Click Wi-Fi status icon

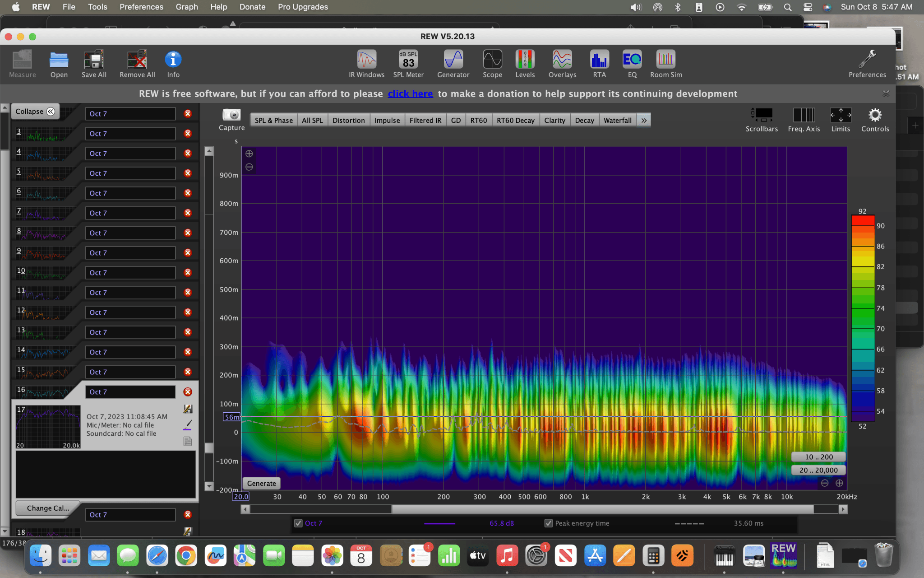pos(741,7)
